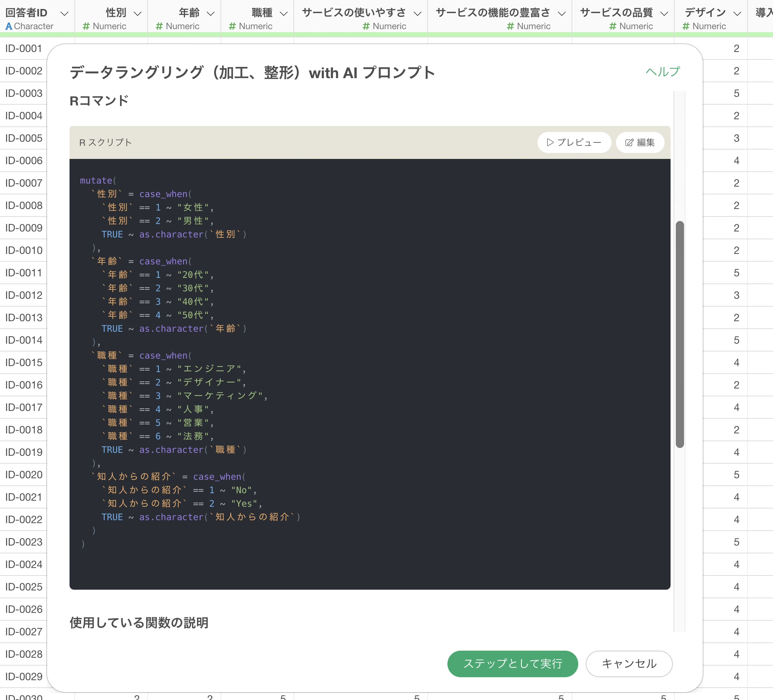Click the numeric hash icon under デザイン
The image size is (773, 700).
pos(686,26)
